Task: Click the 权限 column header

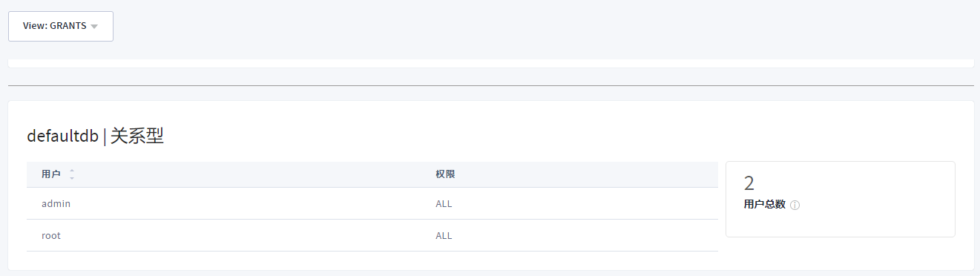Action: click(445, 174)
